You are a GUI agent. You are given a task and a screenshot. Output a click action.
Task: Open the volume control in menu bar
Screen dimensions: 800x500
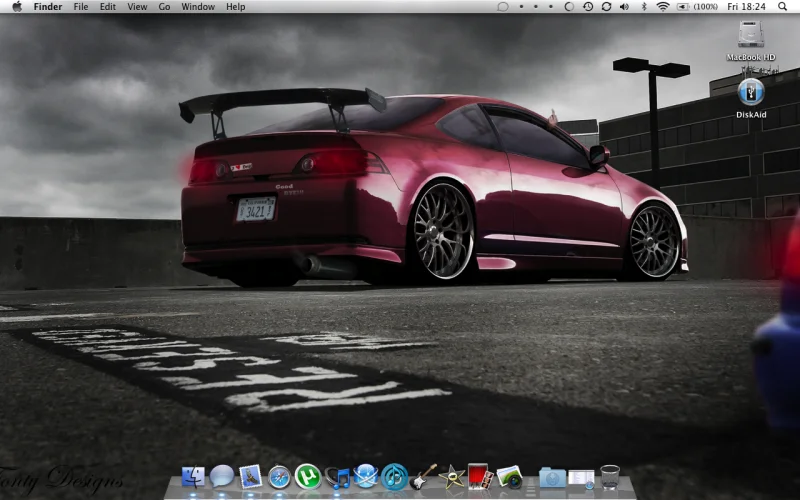pos(624,7)
